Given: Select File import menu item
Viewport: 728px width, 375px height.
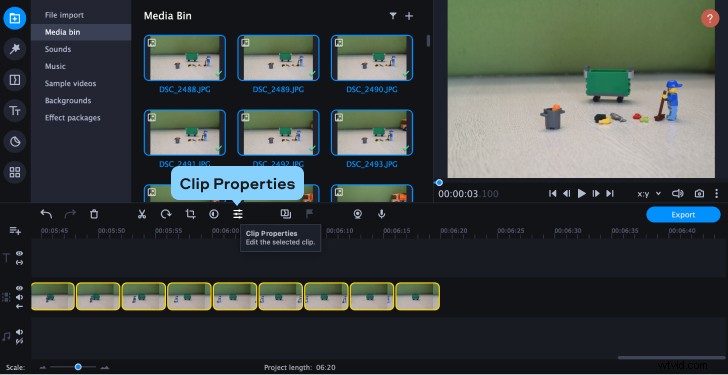Looking at the screenshot, I should (64, 15).
